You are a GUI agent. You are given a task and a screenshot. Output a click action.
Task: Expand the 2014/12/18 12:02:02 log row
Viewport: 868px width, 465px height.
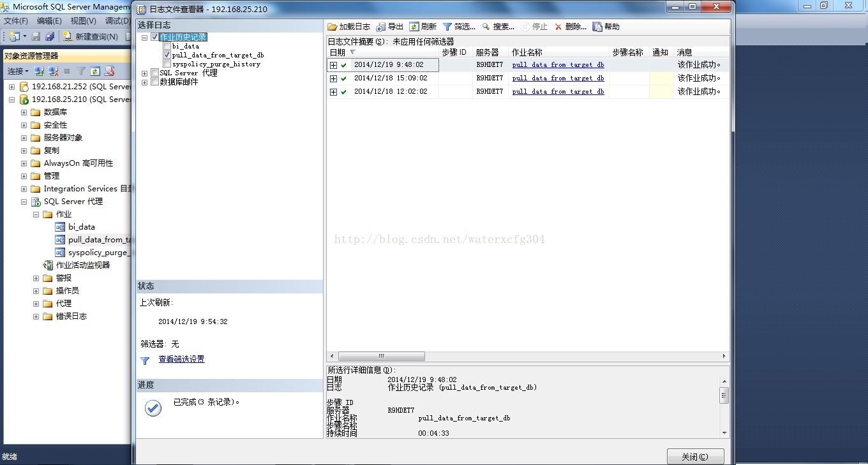pyautogui.click(x=333, y=92)
